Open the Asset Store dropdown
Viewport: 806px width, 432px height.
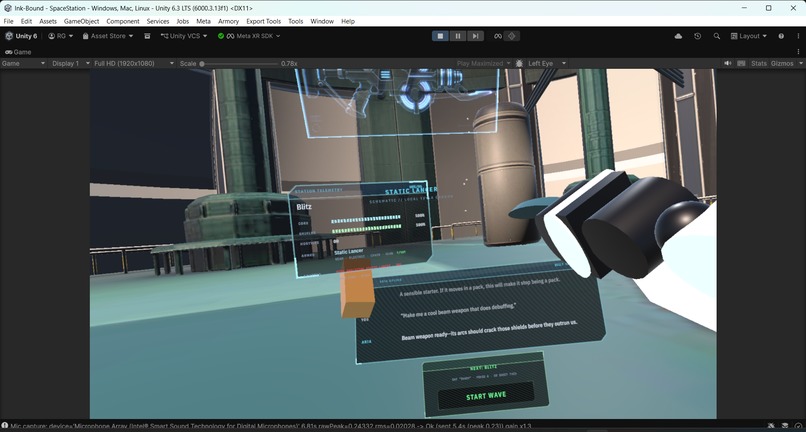point(108,36)
